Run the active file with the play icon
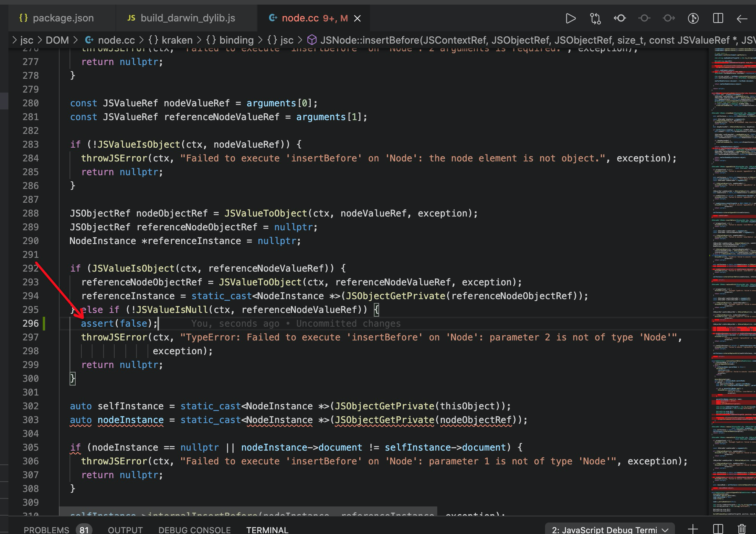The width and height of the screenshot is (756, 534). click(571, 18)
